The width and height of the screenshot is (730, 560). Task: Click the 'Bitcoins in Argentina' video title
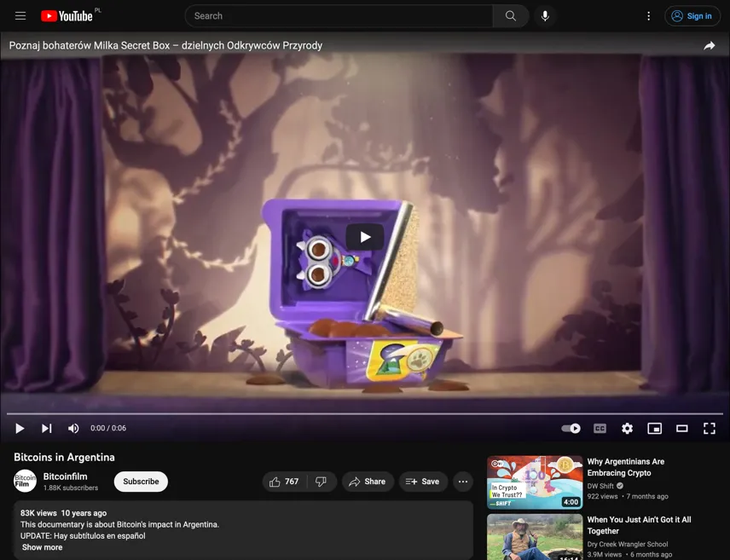click(64, 457)
